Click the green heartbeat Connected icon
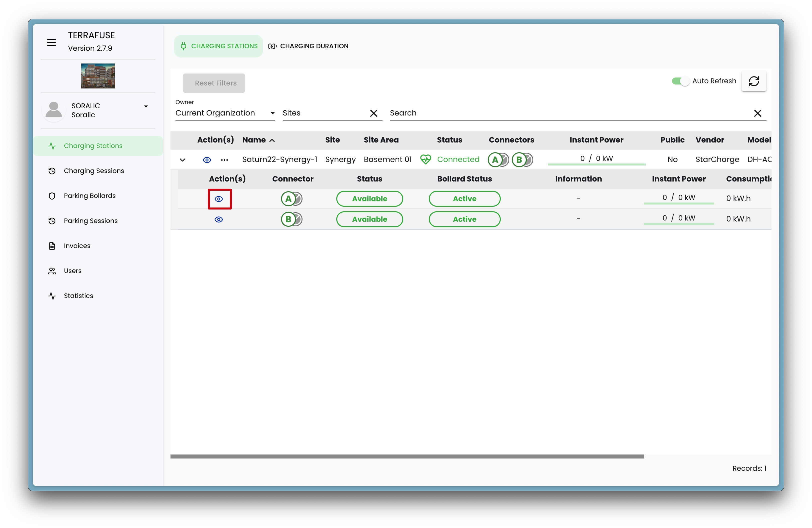This screenshot has width=812, height=528. (425, 159)
